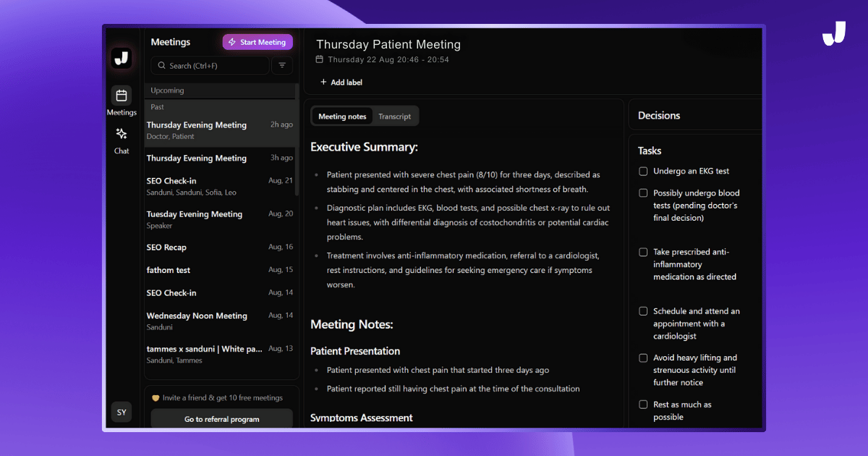Click the Executive Summary heading
Viewport: 868px width, 456px height.
tap(364, 147)
